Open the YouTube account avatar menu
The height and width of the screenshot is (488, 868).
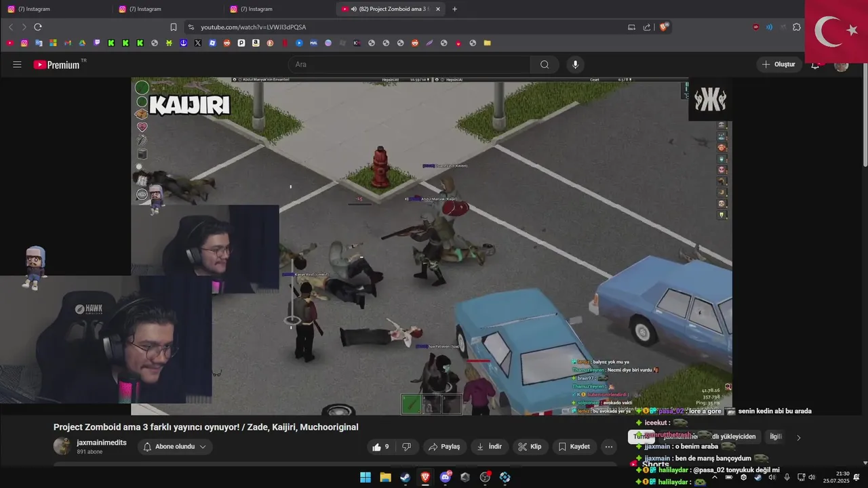point(841,64)
